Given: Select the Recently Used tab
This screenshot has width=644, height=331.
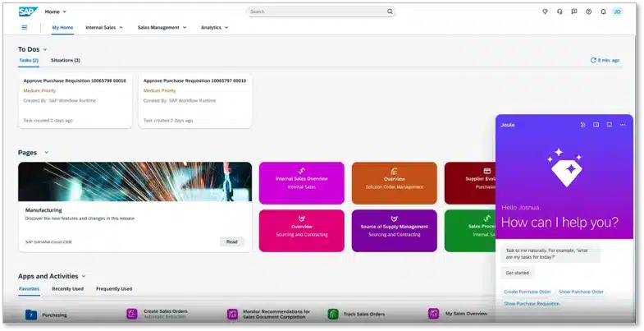Looking at the screenshot, I should coord(68,288).
